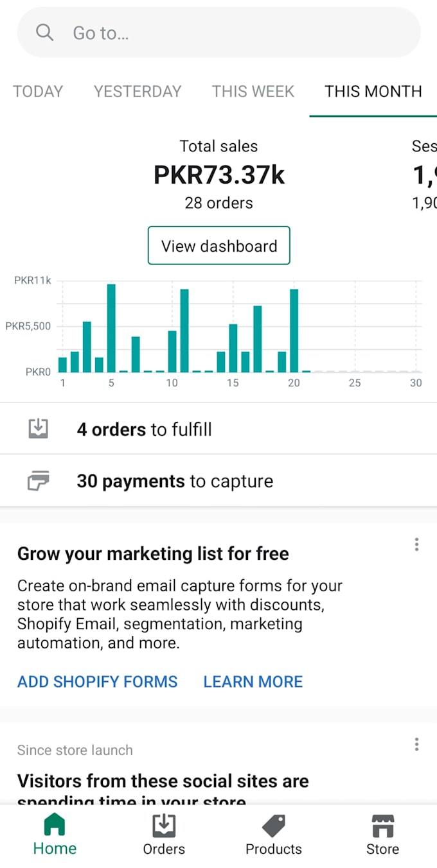Open ADD SHOPIFY FORMS link
Image resolution: width=437 pixels, height=868 pixels.
[x=97, y=681]
